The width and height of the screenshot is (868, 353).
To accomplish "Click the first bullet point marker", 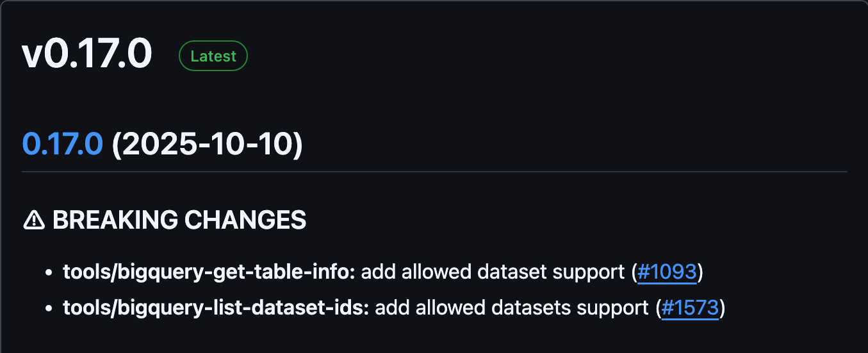I will pos(49,273).
